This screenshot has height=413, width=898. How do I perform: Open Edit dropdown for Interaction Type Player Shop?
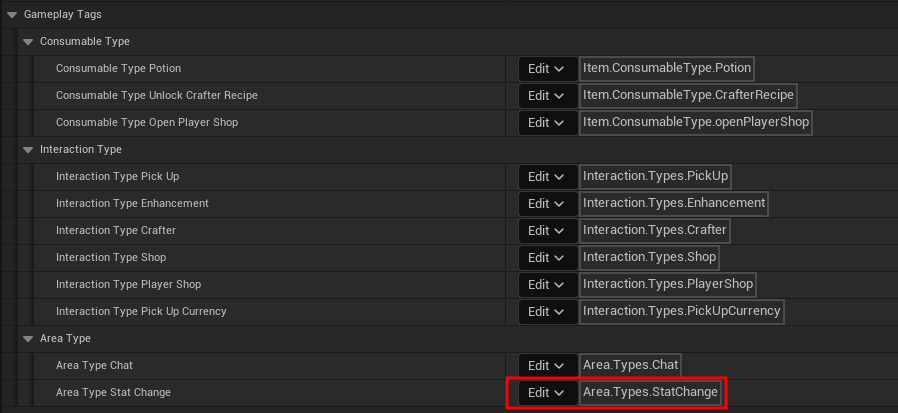(548, 285)
